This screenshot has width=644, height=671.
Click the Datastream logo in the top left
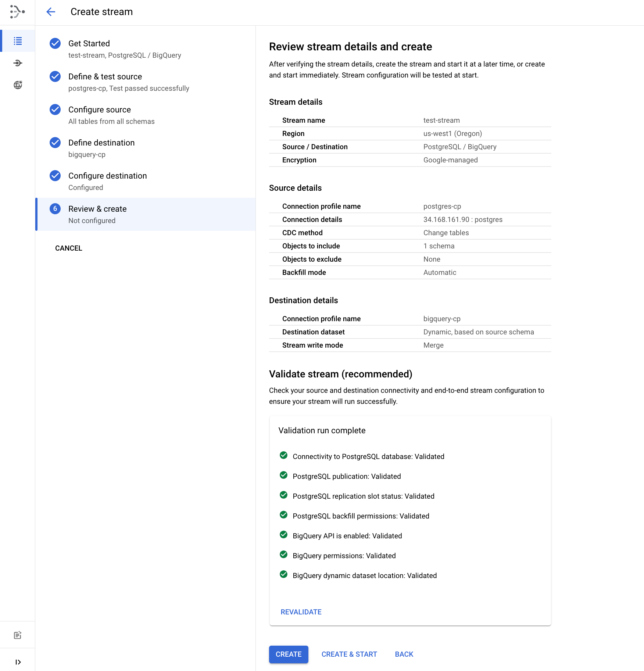click(x=17, y=12)
